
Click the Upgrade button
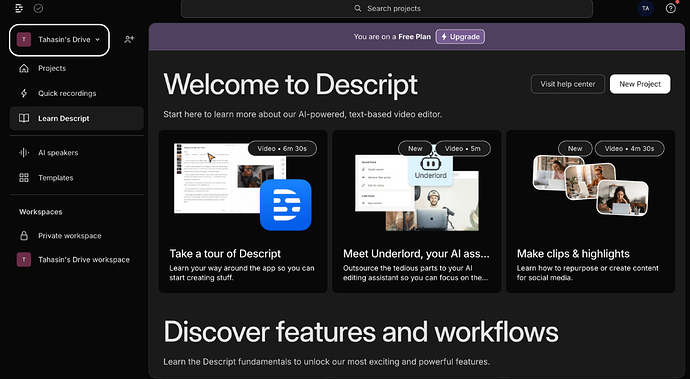point(460,37)
